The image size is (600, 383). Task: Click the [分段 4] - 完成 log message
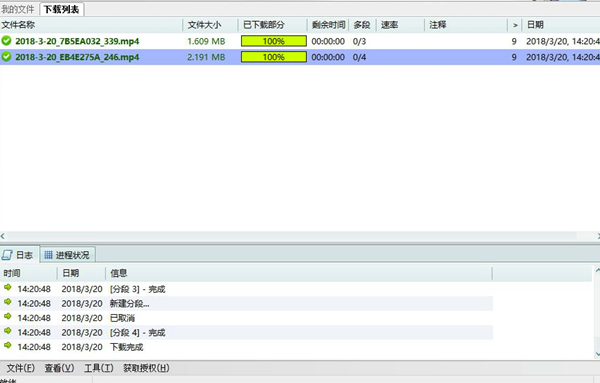[138, 332]
